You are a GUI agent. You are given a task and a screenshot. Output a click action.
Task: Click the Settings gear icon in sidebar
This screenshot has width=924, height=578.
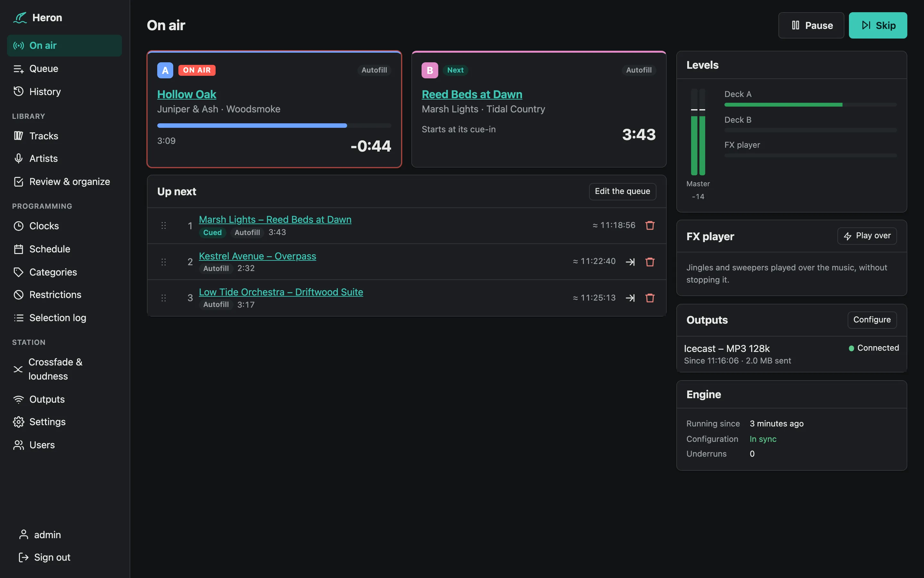tap(18, 422)
